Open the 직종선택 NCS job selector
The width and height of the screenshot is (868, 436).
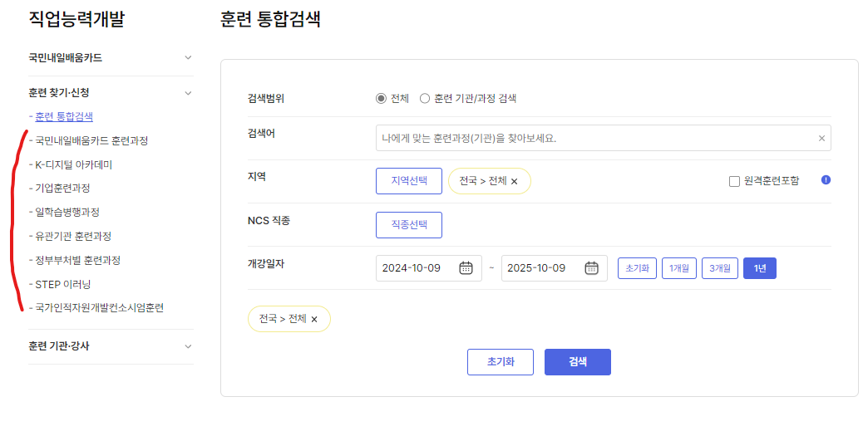click(x=409, y=225)
